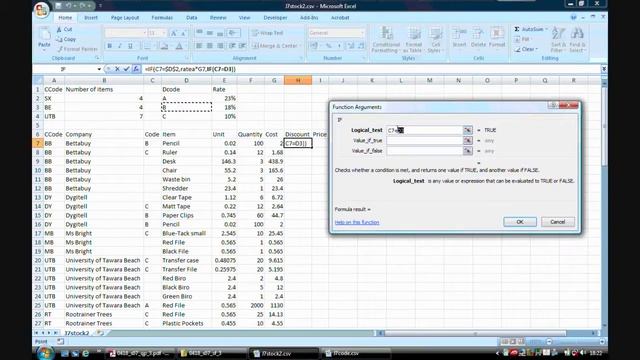Viewport: 640px width, 360px height.
Task: Click the Copy icon
Action: [x=59, y=39]
